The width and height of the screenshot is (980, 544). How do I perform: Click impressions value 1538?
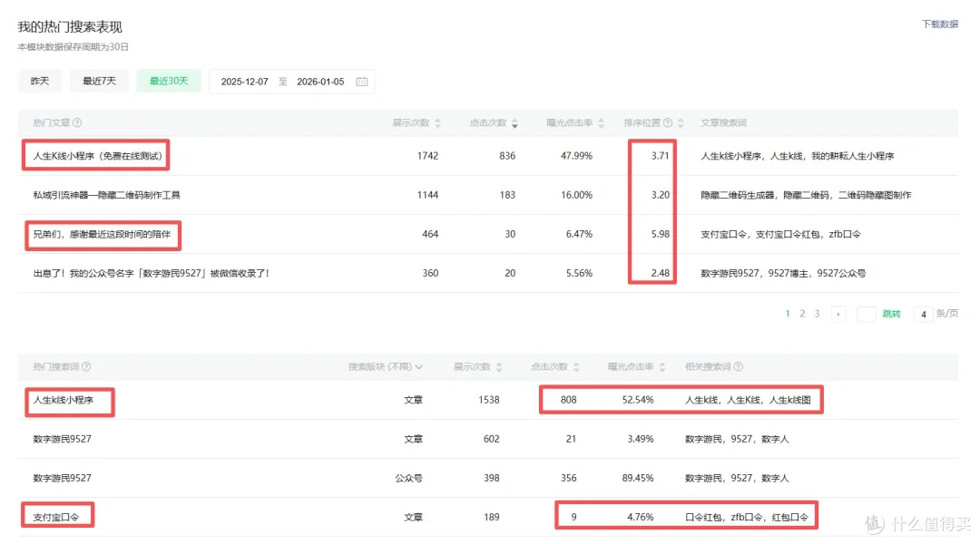click(x=489, y=401)
